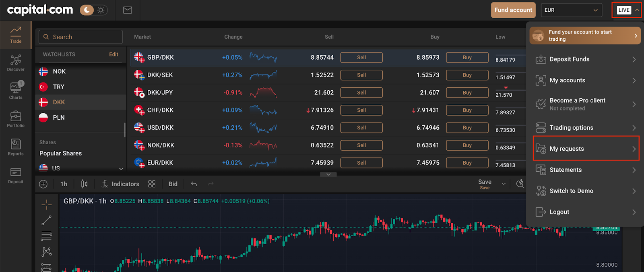644x272 pixels.
Task: Select the crosshair cursor tool
Action: coord(47,205)
